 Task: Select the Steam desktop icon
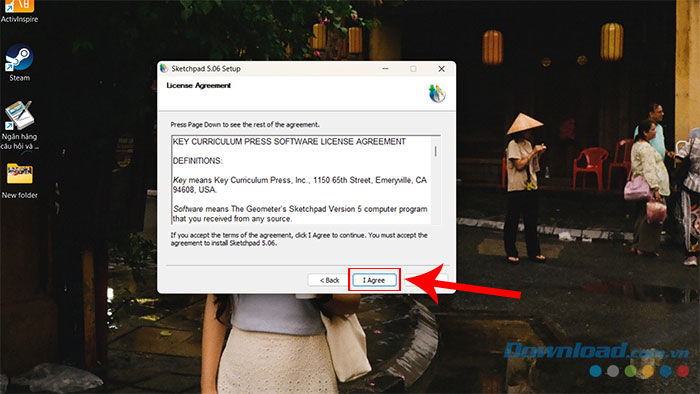19,62
